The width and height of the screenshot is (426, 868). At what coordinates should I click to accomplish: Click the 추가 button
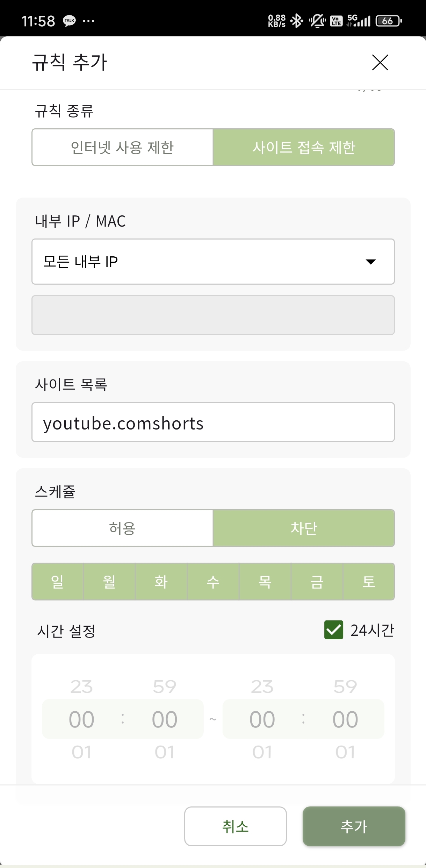coord(354,826)
